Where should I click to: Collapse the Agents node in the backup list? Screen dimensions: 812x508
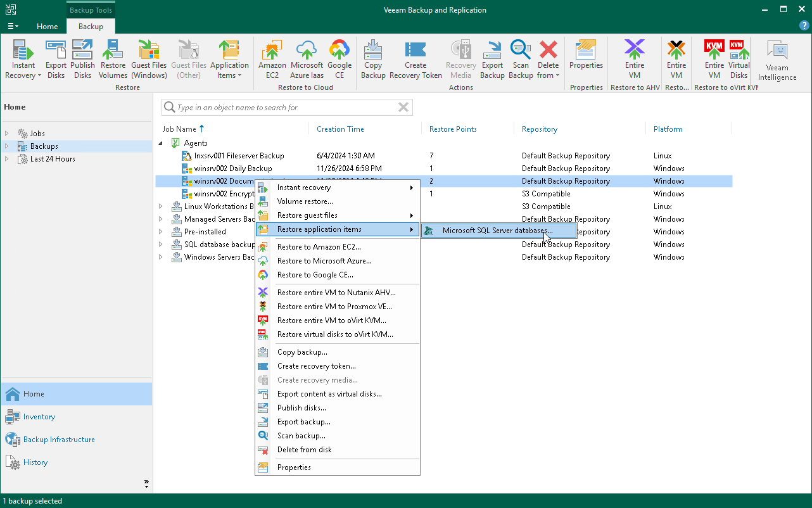[x=160, y=143]
